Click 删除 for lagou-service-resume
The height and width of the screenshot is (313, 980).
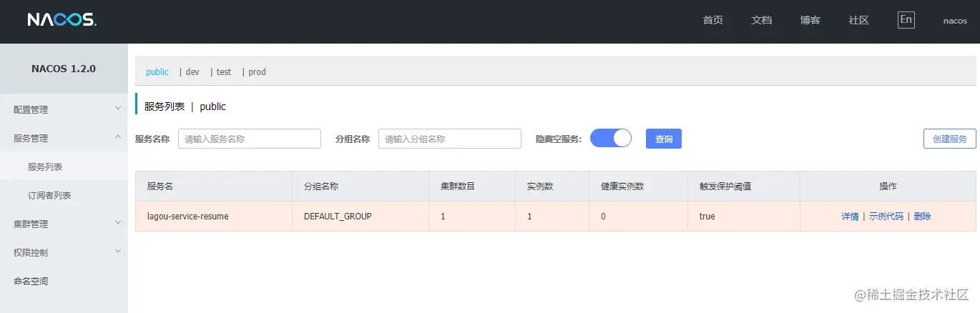922,216
